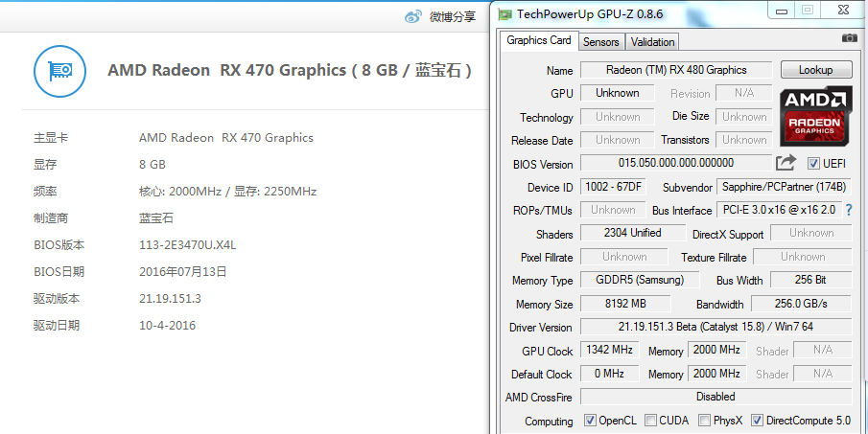This screenshot has width=868, height=434.
Task: Click the heading AMD Radeon RX 470 Graphics
Action: (290, 71)
